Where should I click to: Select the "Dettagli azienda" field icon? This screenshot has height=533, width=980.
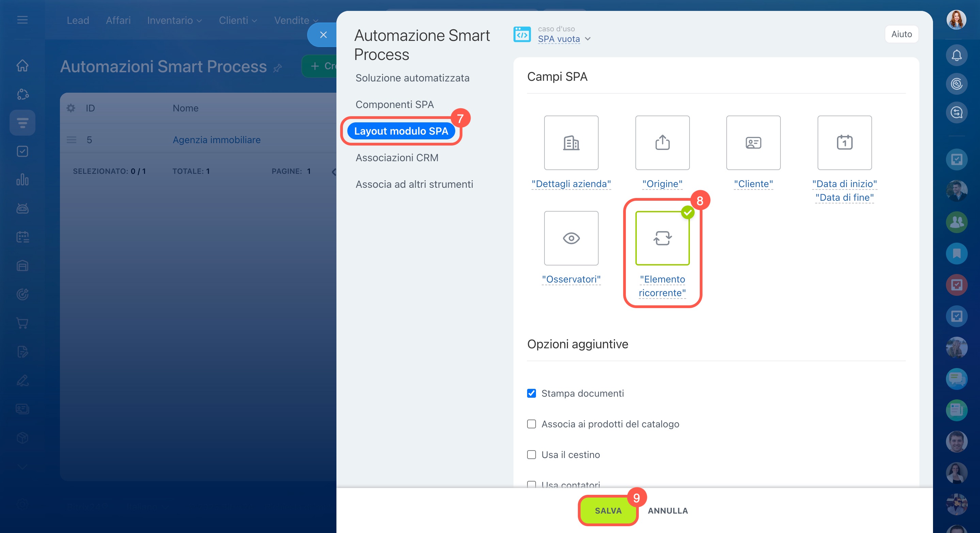[571, 143]
